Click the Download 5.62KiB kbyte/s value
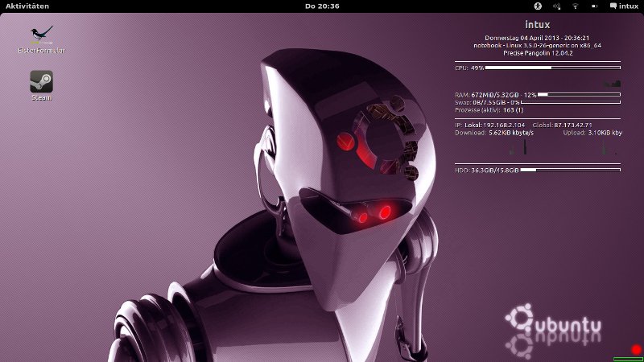Image resolution: width=644 pixels, height=362 pixels. point(511,133)
